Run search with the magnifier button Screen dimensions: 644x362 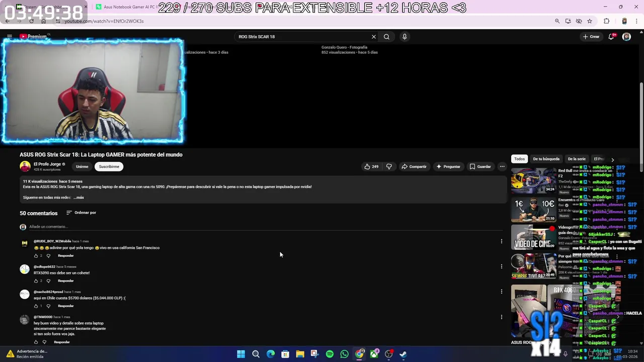386,37
